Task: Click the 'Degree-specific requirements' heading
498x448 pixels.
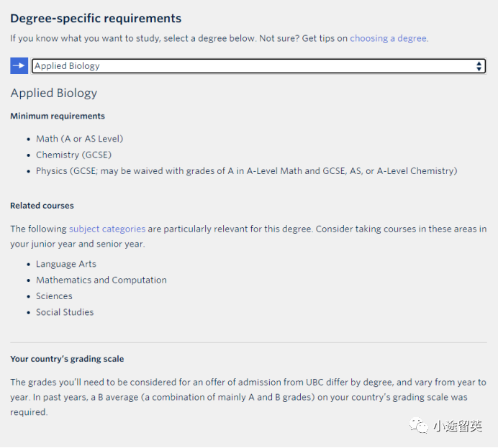Action: (96, 19)
